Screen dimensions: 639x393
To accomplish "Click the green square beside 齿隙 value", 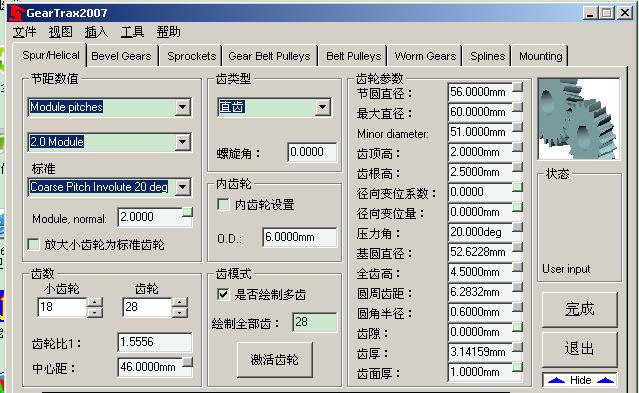I will 518,327.
